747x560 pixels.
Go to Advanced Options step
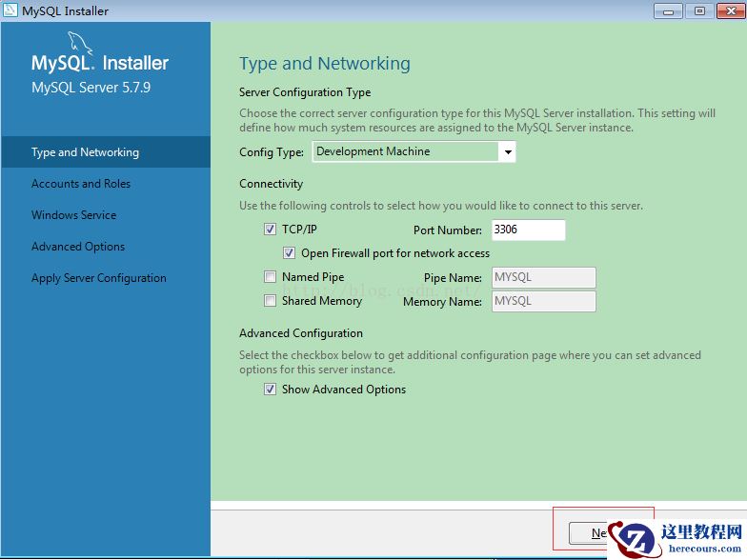pos(78,246)
